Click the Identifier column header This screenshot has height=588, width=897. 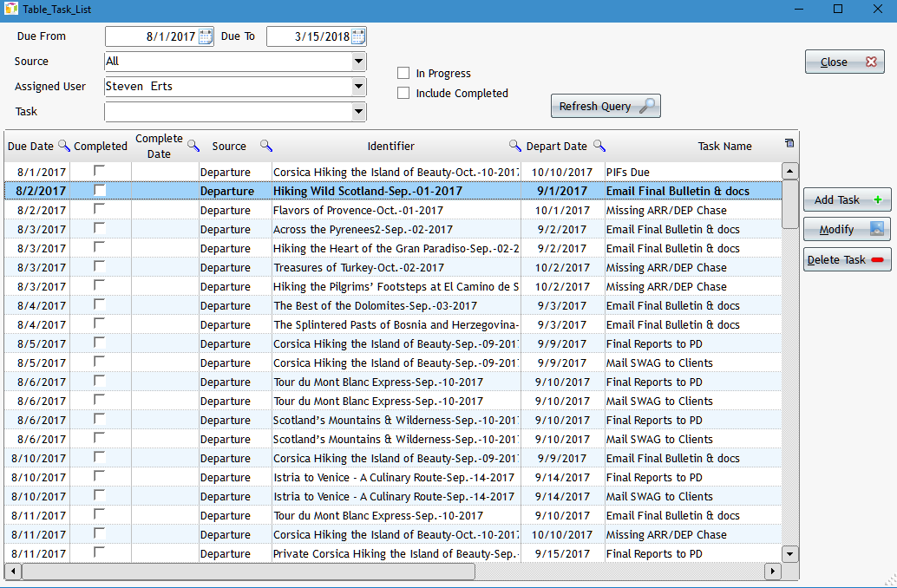[x=390, y=147]
